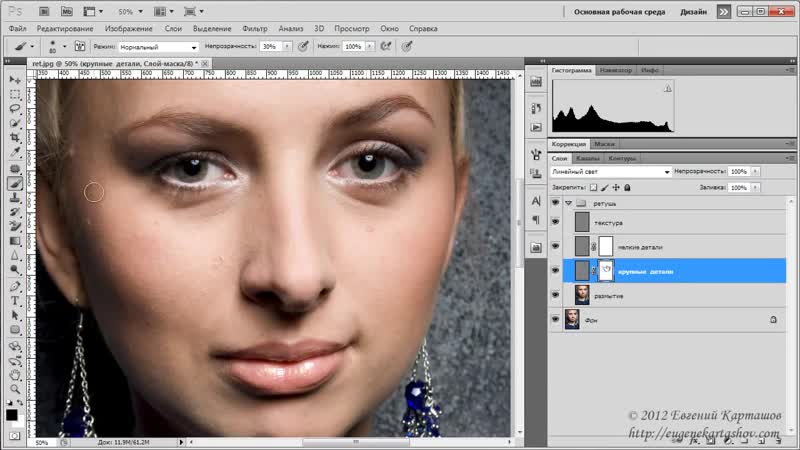Select the Brush tool in toolbox
800x450 pixels.
(15, 183)
